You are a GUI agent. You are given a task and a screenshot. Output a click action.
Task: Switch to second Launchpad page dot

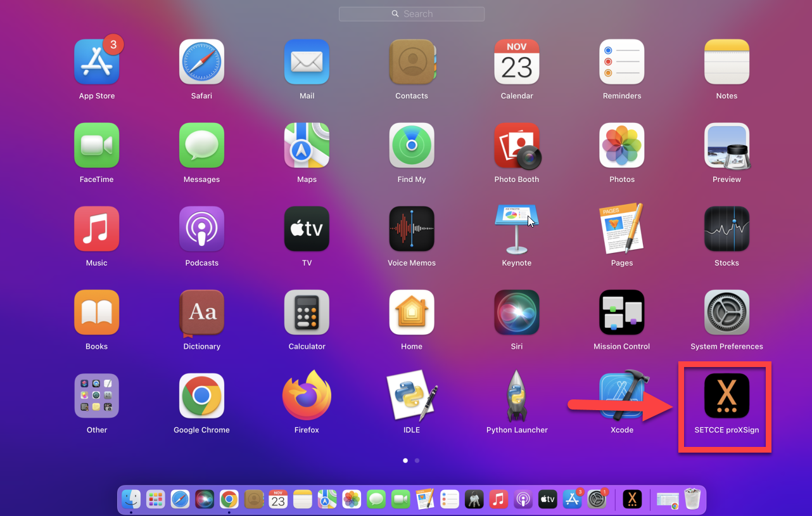[417, 461]
